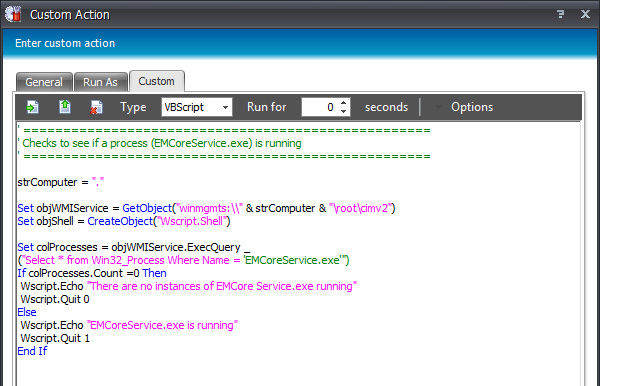
Task: Click the End If line
Action: 32,351
